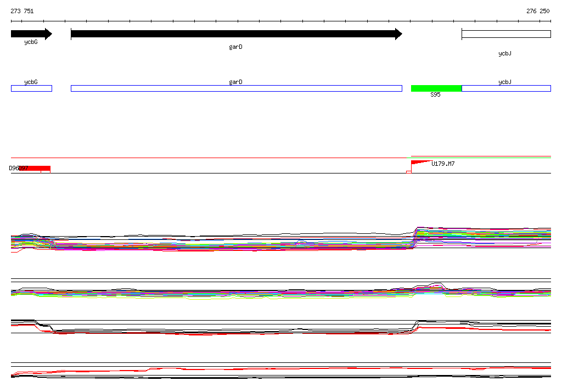Click ycbJ label above blue box

(x=505, y=82)
